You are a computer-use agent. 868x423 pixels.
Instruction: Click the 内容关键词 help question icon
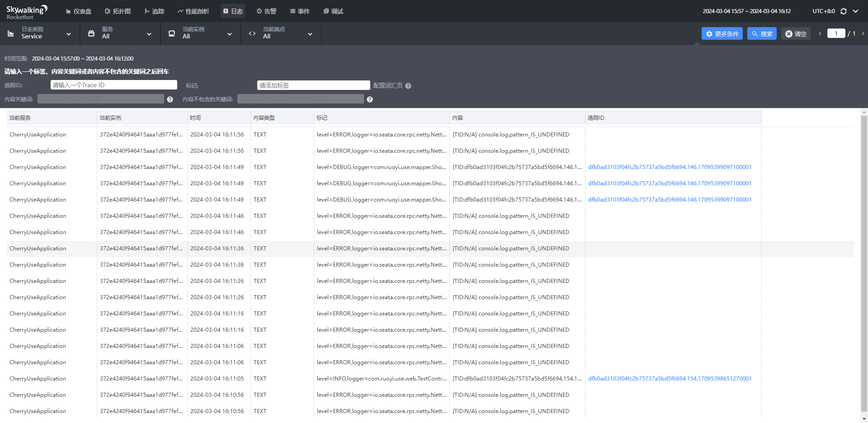coord(170,99)
